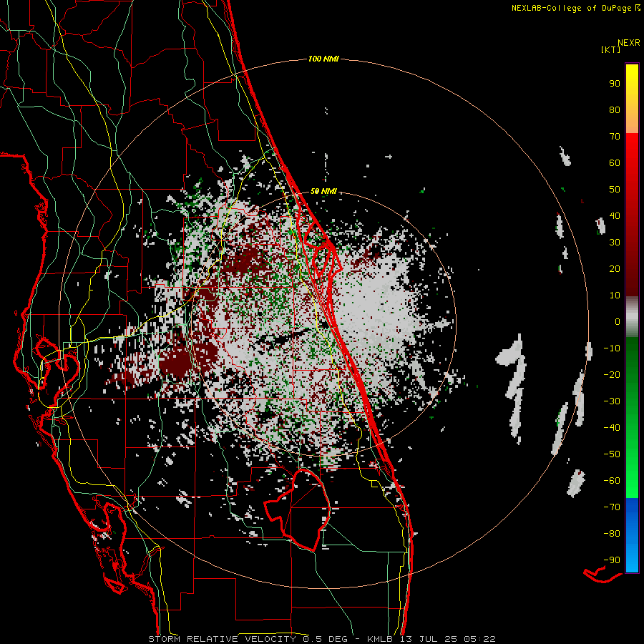Viewport: 644px width, 644px height.
Task: Click the 70 knot legend value
Action: click(x=615, y=137)
